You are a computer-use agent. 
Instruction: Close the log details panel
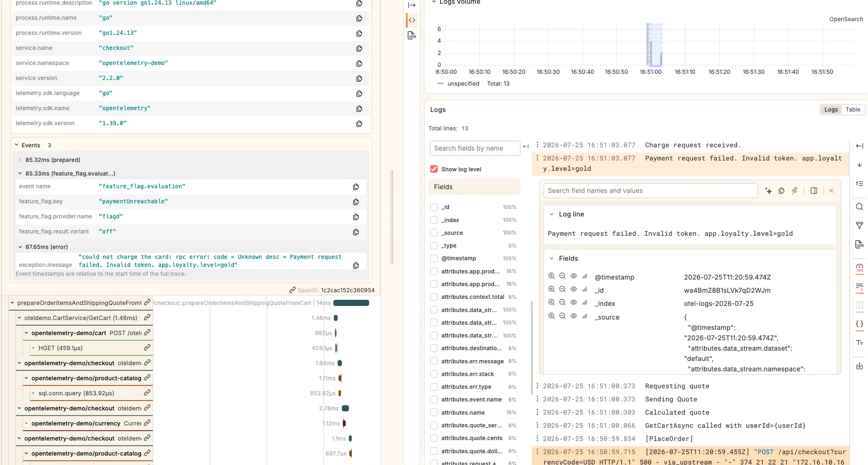[x=831, y=191]
